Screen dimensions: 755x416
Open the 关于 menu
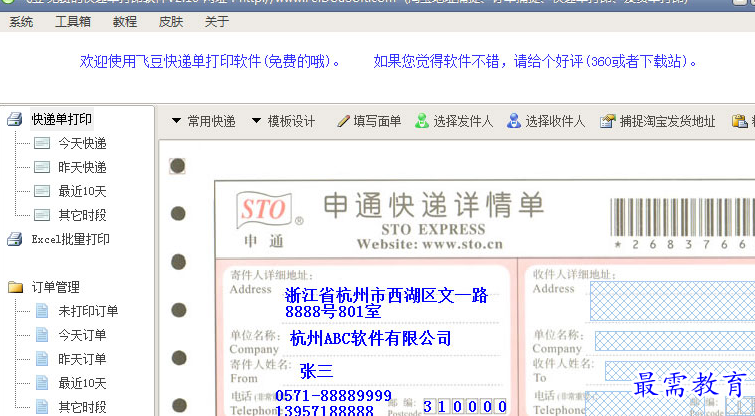[x=217, y=22]
